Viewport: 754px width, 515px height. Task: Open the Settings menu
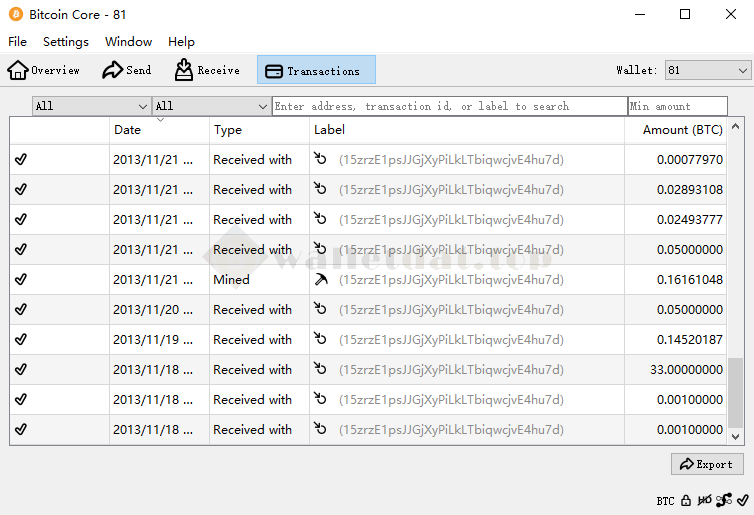pyautogui.click(x=66, y=42)
